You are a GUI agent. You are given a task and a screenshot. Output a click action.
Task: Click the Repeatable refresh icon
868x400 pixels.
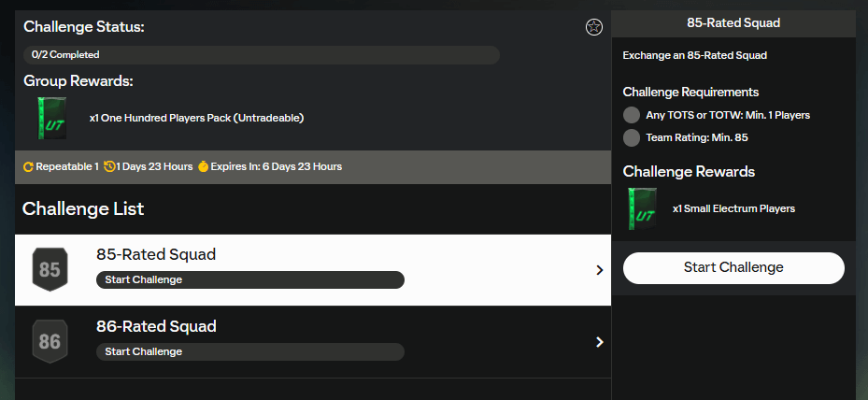28,167
